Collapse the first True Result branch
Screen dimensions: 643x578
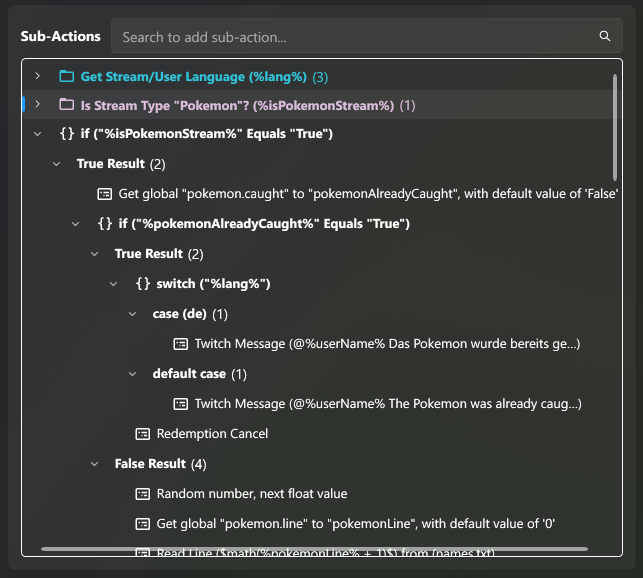pos(57,164)
